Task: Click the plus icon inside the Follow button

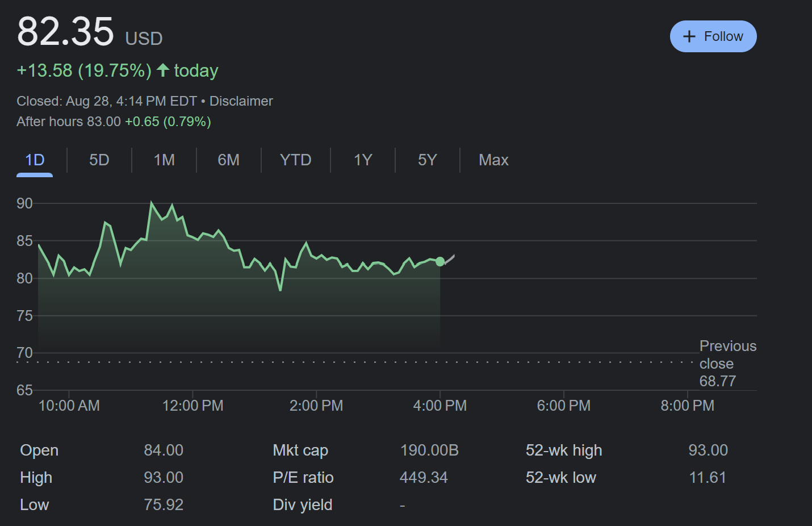Action: click(x=689, y=36)
